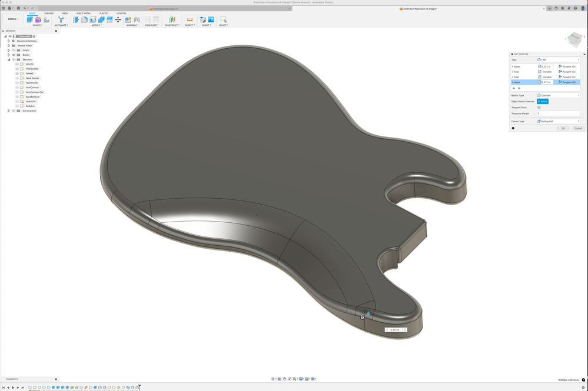Click Cancel in Edit Feature dialog
The width and height of the screenshot is (588, 391).
578,128
